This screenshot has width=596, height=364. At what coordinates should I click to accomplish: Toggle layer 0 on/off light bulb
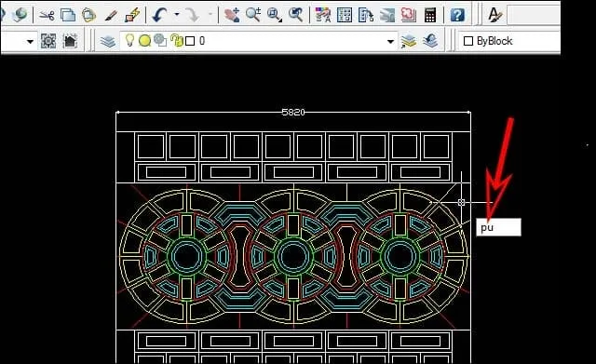pos(129,40)
